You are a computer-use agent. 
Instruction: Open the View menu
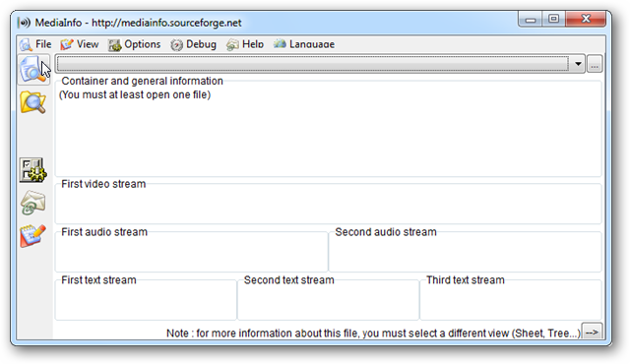[x=79, y=44]
